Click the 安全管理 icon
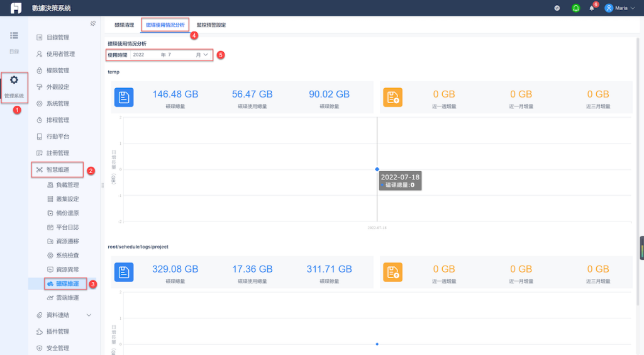Screen dimensions: 644x355 pos(40,348)
